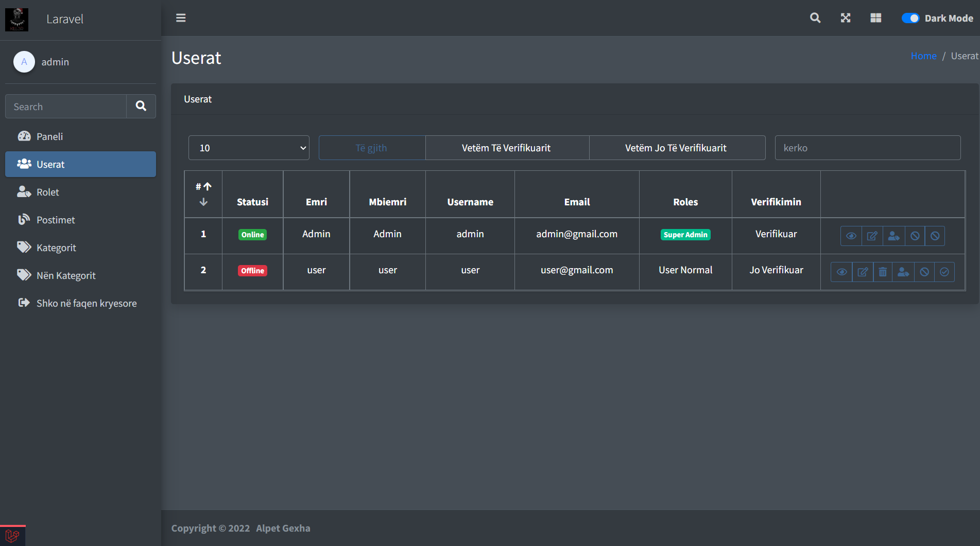This screenshot has height=546, width=980.
Task: Click inside the kerko search field
Action: (x=867, y=148)
